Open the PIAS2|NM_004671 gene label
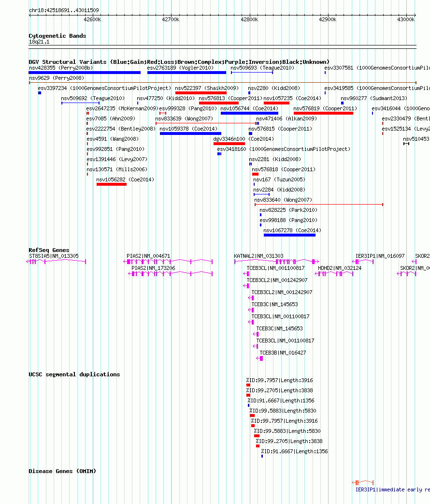 pos(148,256)
